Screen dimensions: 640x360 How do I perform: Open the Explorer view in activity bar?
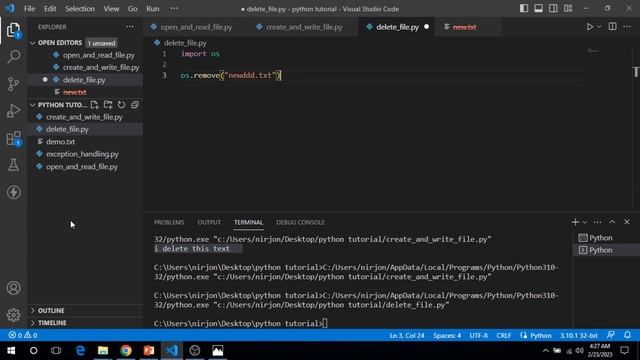click(13, 30)
